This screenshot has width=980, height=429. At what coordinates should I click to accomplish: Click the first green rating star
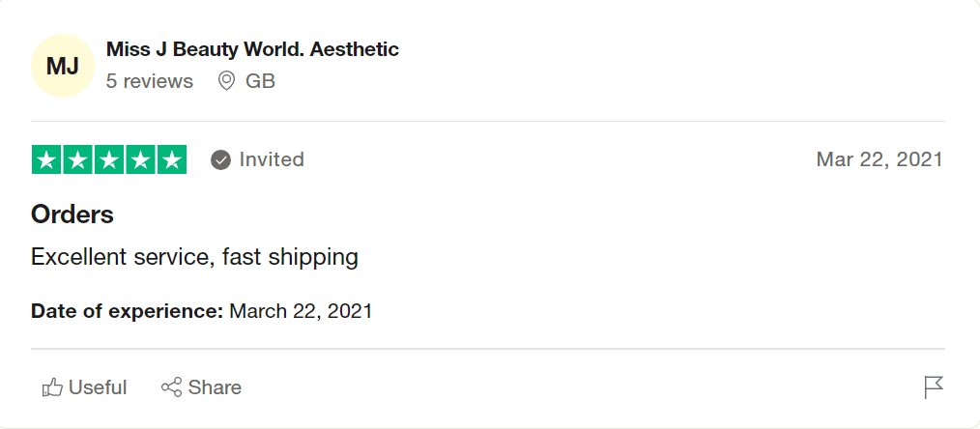click(x=47, y=159)
